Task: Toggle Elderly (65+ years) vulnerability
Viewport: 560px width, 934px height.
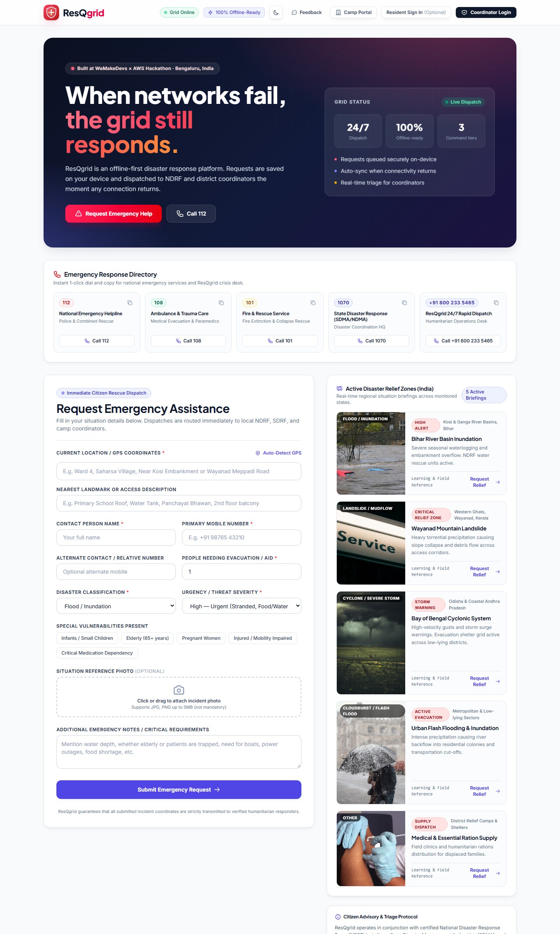Action: tap(147, 638)
